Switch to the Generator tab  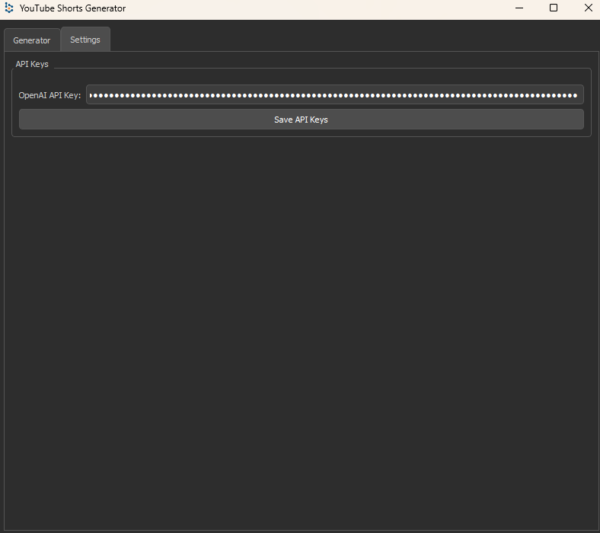(31, 40)
